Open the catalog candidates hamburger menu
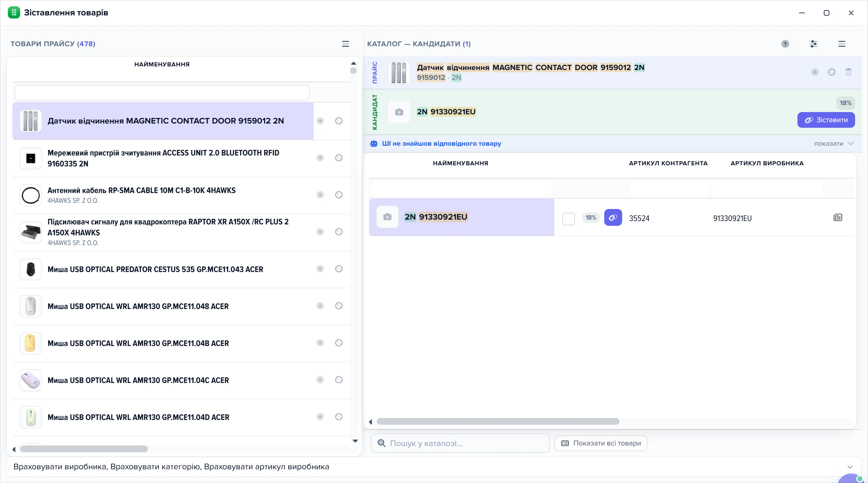 click(842, 44)
